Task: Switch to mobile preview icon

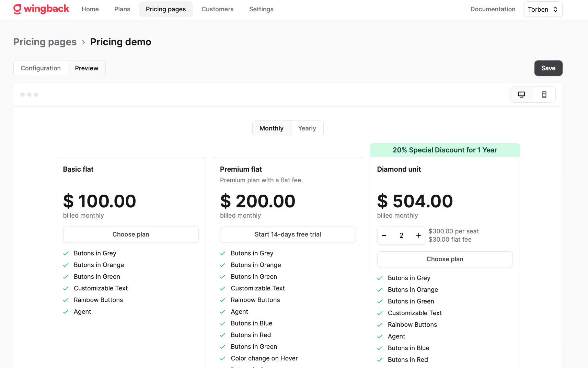Action: pos(544,95)
